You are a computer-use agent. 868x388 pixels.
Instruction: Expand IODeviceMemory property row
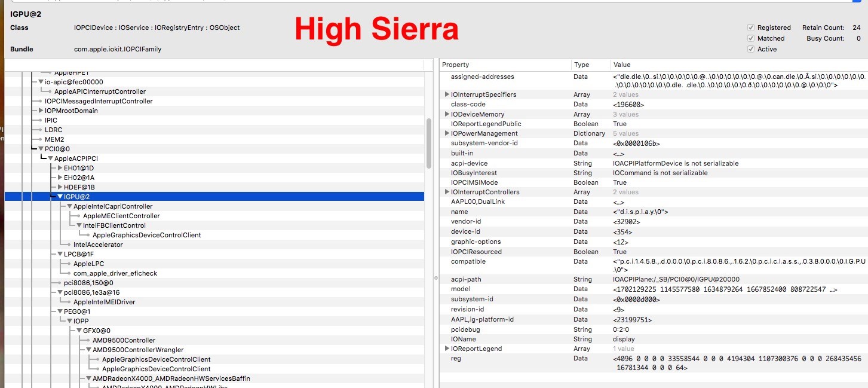(x=447, y=114)
